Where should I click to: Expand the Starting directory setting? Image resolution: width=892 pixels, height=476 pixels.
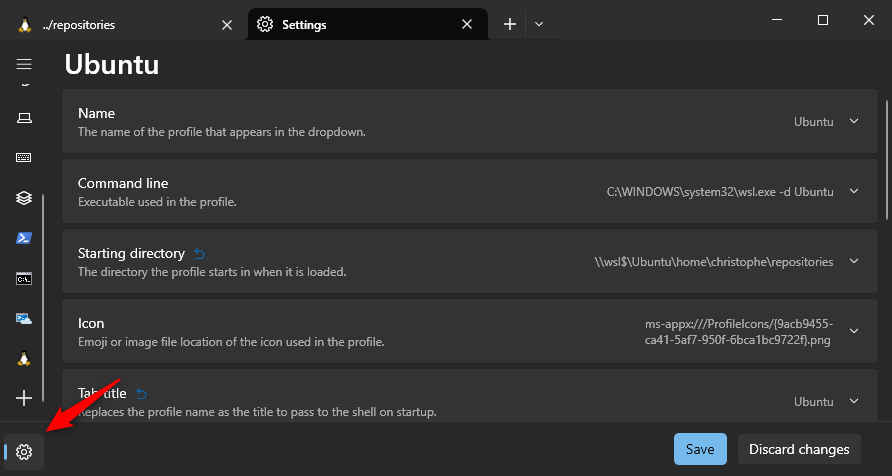coord(470,261)
